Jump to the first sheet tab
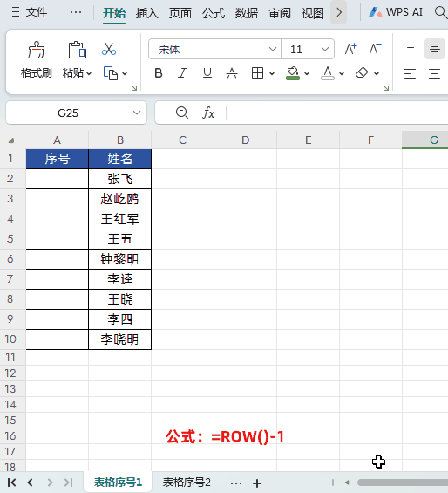This screenshot has width=448, height=493. point(11,483)
